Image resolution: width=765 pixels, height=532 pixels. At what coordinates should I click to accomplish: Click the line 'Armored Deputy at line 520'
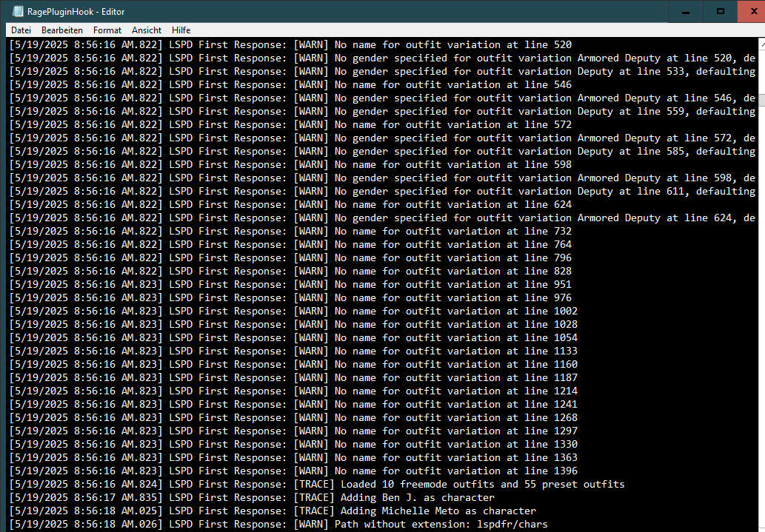[x=382, y=58]
